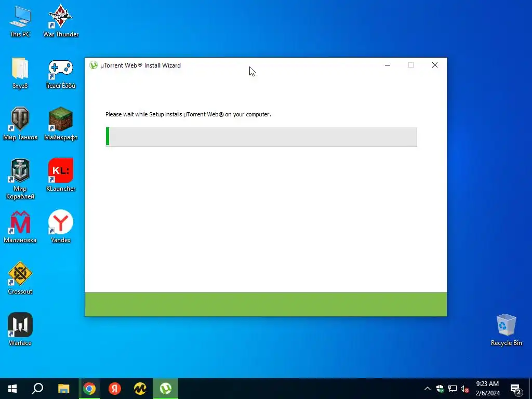
Task: Click the muted volume tray icon
Action: [x=464, y=389]
